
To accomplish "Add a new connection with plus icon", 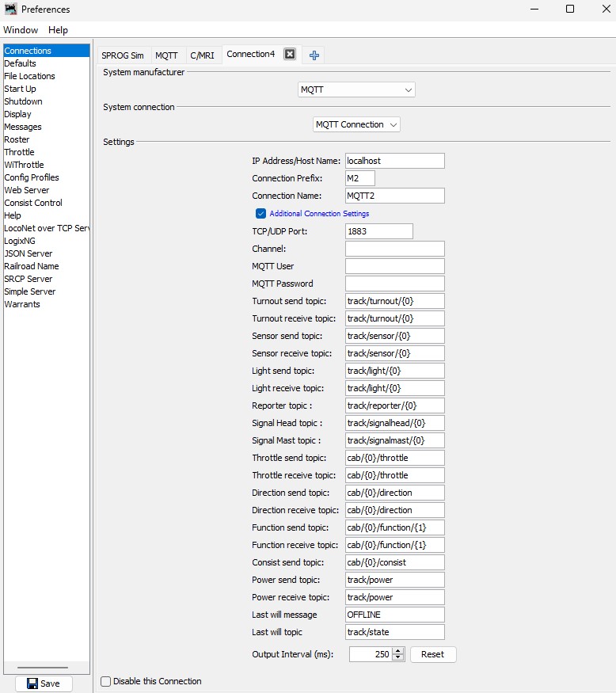I will pyautogui.click(x=314, y=55).
